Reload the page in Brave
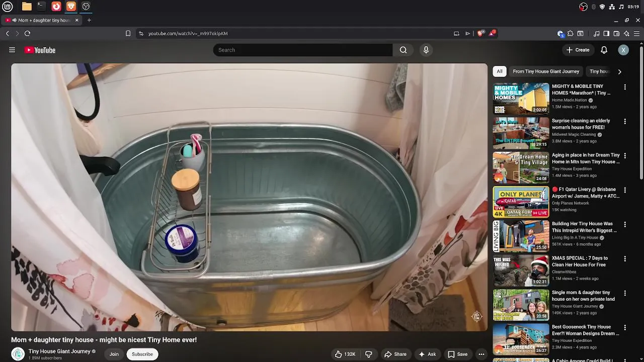The width and height of the screenshot is (644, 362). pos(27,33)
